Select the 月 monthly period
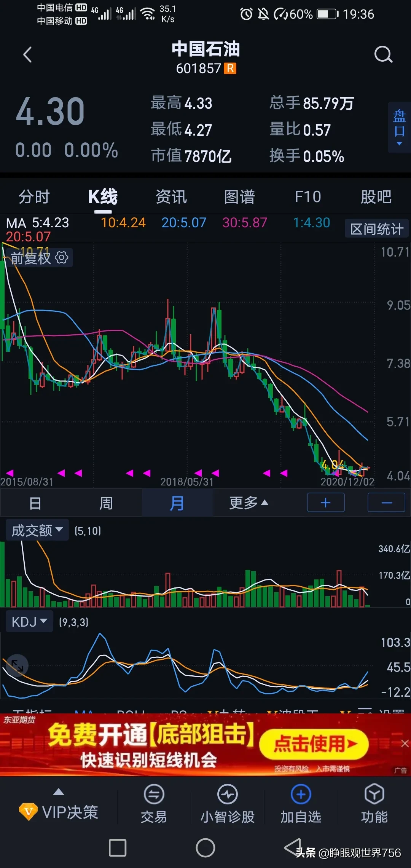Viewport: 411px width, 868px height. 177,503
